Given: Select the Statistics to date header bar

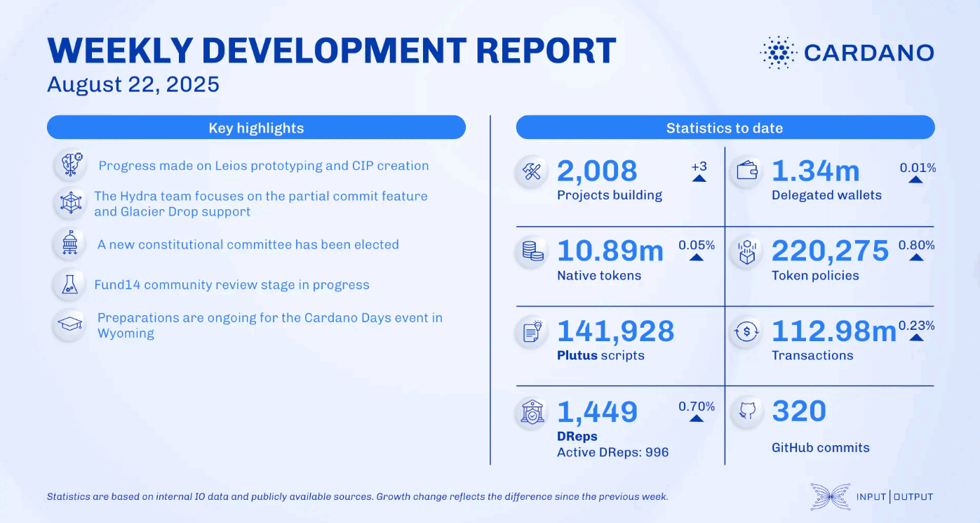Looking at the screenshot, I should [x=725, y=128].
